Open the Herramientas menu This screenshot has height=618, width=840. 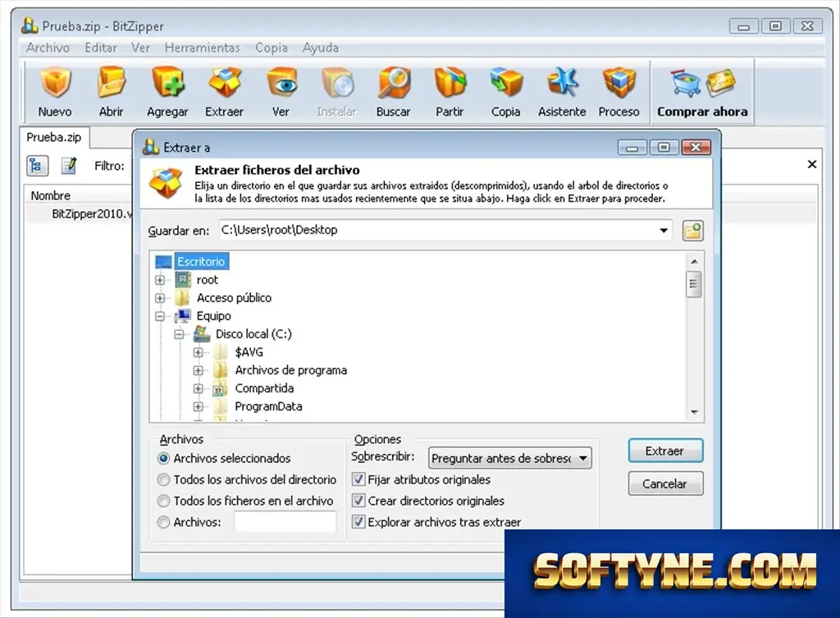(202, 48)
